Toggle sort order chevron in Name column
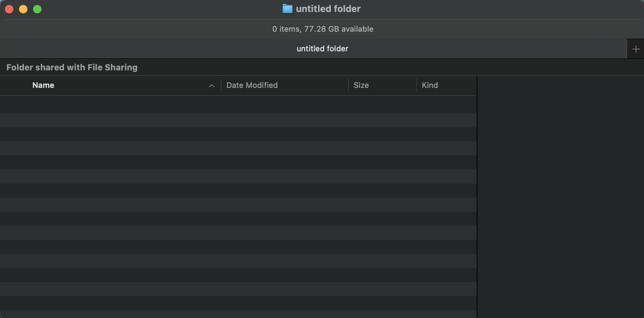Viewport: 644px width, 318px height. click(212, 86)
